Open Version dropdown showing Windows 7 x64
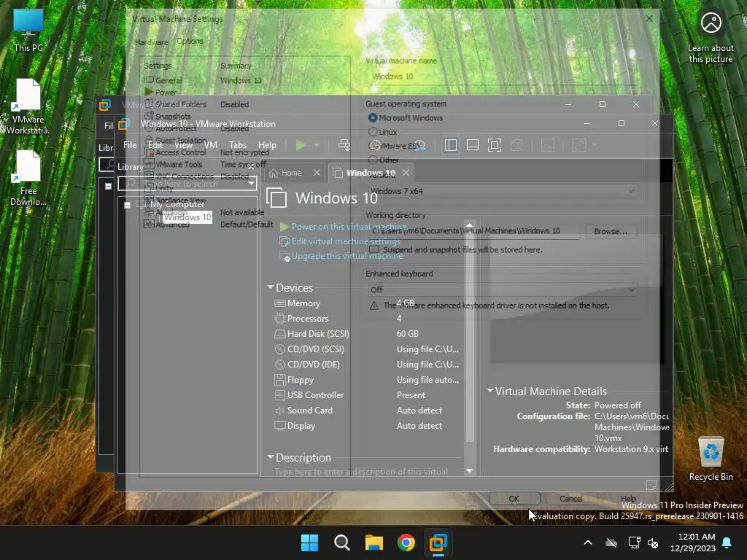The image size is (747, 560). (x=503, y=191)
